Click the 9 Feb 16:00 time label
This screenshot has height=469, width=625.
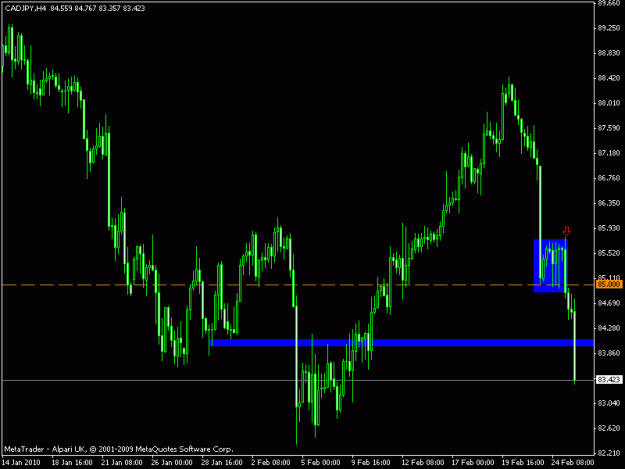pyautogui.click(x=371, y=463)
